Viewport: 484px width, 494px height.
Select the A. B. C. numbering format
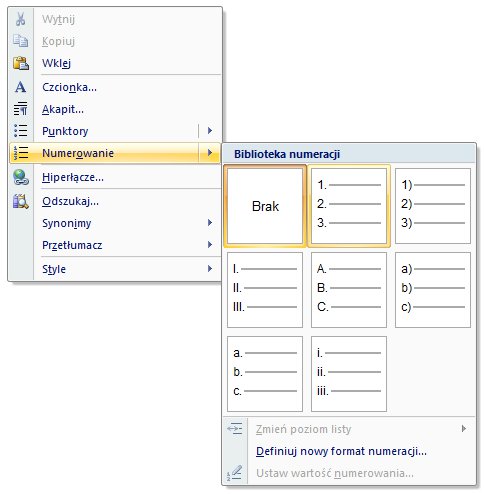(x=349, y=290)
